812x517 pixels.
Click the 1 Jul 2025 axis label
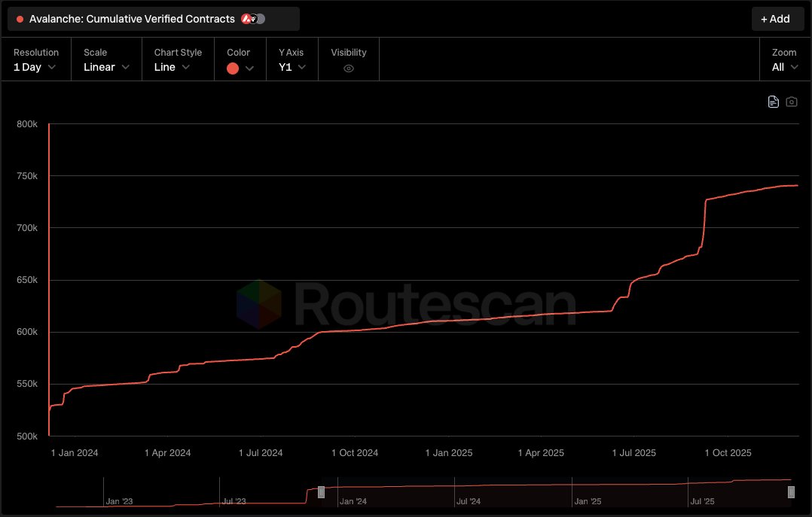(634, 453)
